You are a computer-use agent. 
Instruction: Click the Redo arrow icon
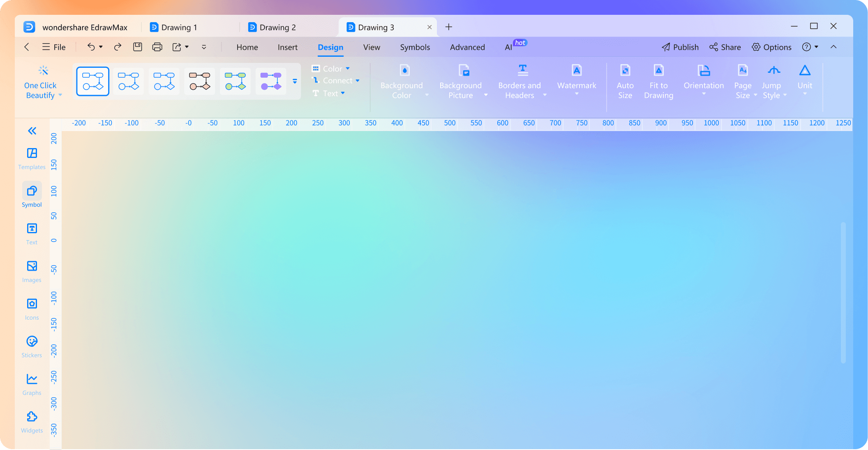coord(118,47)
